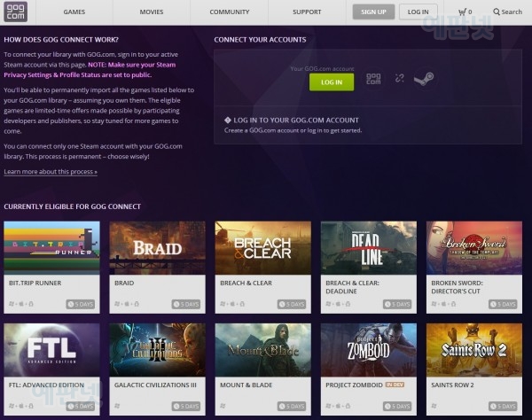Click the header LOG IN button

418,12
